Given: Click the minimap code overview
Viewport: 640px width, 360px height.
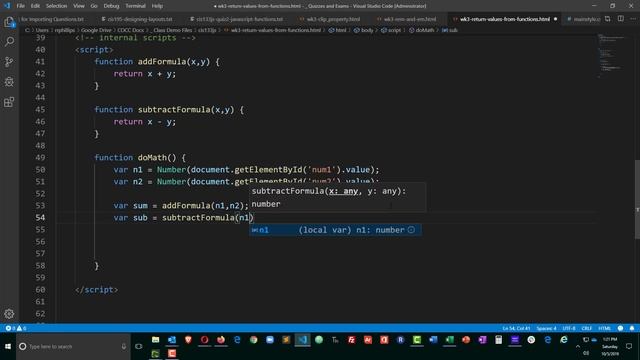Looking at the screenshot, I should (x=612, y=56).
